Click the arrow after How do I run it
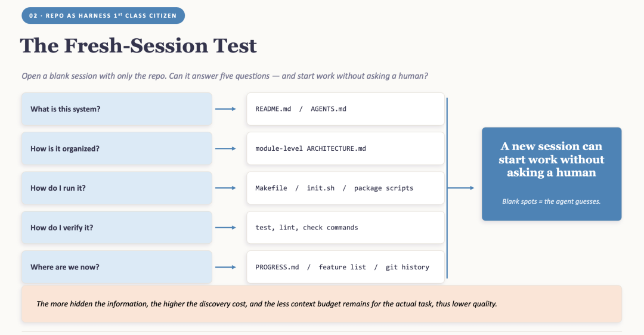The width and height of the screenshot is (644, 335). point(225,188)
